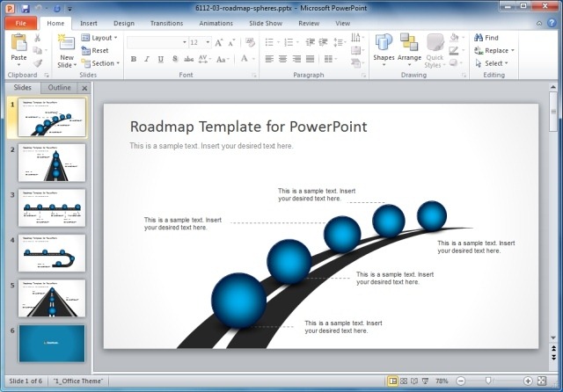Image resolution: width=563 pixels, height=392 pixels.
Task: Click the Increase List Level indent icon
Action: (323, 42)
